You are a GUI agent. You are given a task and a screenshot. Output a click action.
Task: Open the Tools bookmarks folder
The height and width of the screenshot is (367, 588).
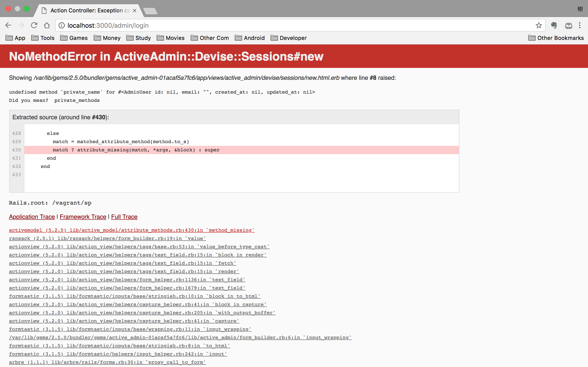tap(43, 38)
